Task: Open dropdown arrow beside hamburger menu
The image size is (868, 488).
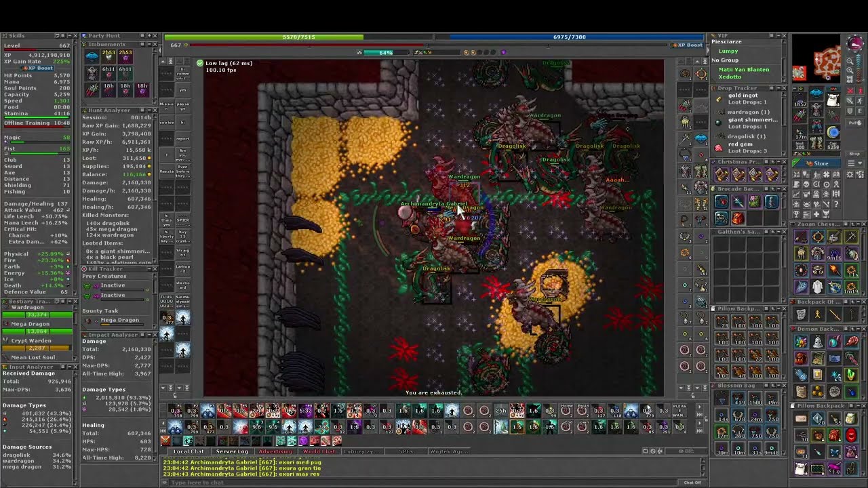Action: click(860, 163)
